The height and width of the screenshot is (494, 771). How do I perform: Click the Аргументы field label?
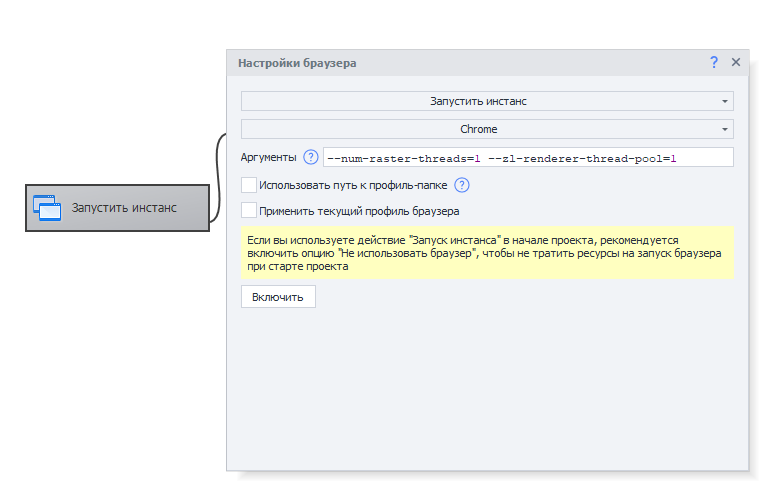click(x=268, y=157)
